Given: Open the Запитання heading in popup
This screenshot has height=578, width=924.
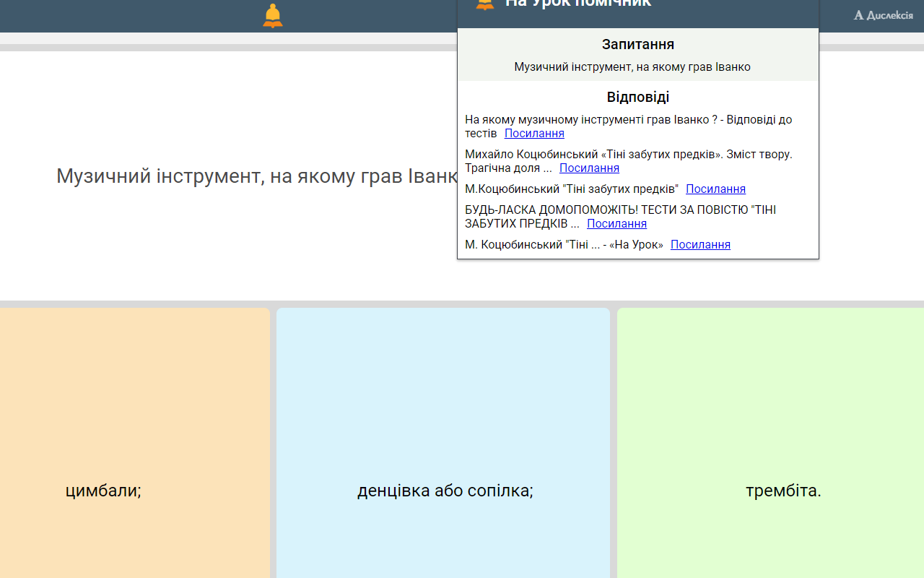Looking at the screenshot, I should tap(637, 44).
